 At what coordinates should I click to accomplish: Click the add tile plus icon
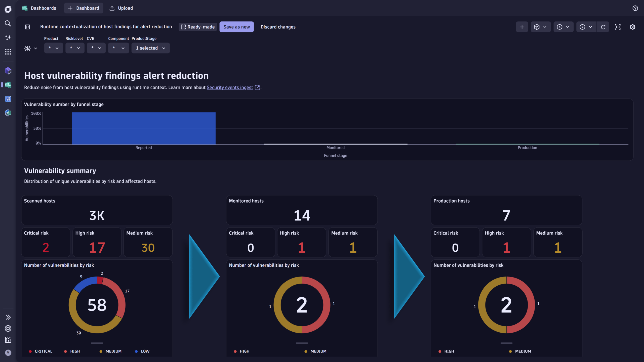click(x=522, y=27)
